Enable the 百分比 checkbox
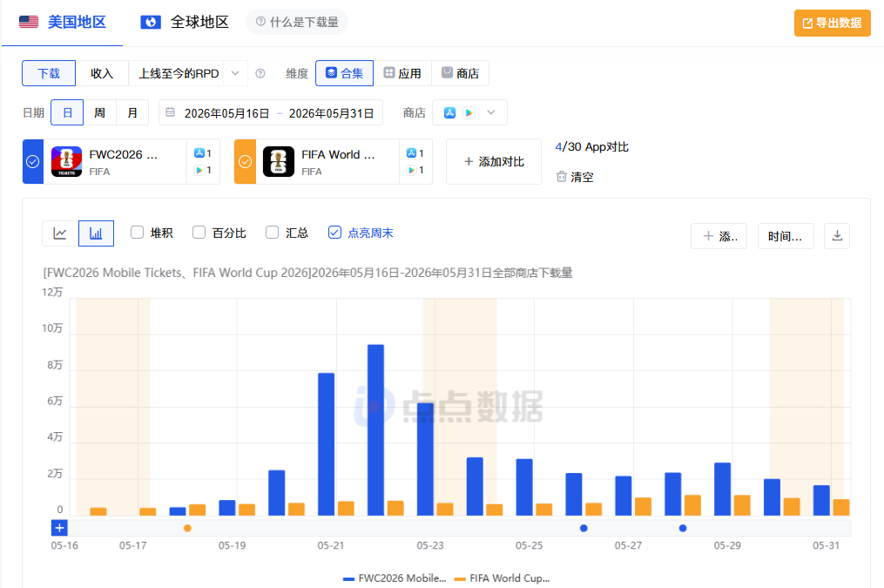Viewport: 884px width, 588px height. click(x=199, y=233)
